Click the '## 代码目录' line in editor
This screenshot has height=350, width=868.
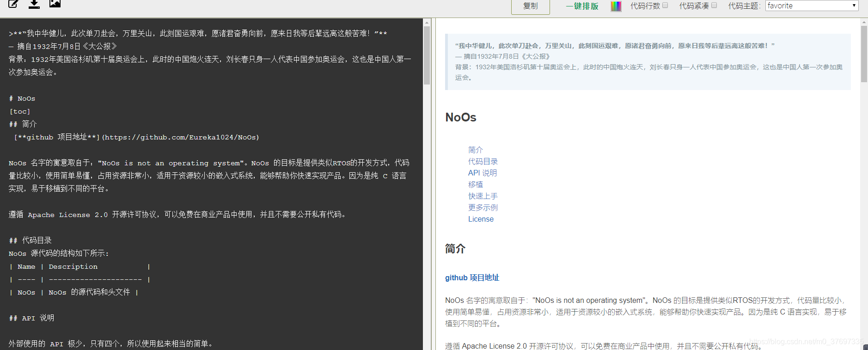(30, 241)
